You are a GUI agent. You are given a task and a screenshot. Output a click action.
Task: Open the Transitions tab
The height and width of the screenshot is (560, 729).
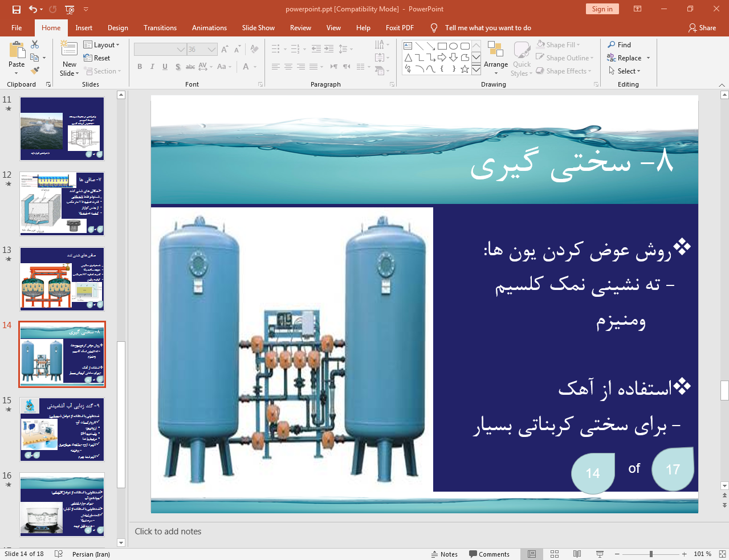pyautogui.click(x=160, y=27)
